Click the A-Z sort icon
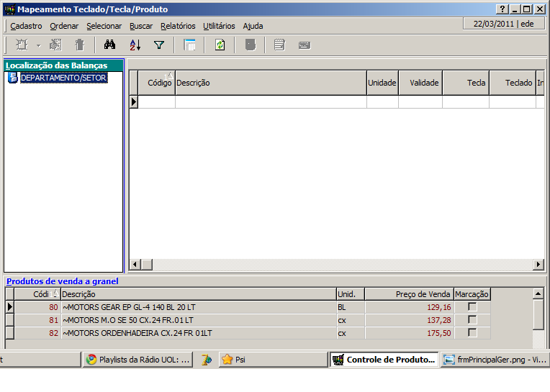The width and height of the screenshot is (550, 392). 135,45
